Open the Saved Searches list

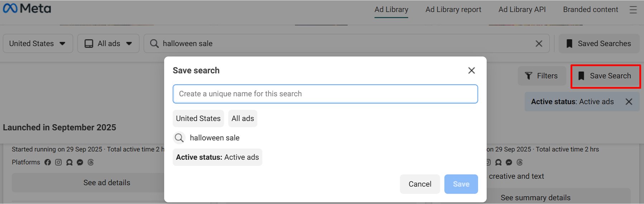599,44
